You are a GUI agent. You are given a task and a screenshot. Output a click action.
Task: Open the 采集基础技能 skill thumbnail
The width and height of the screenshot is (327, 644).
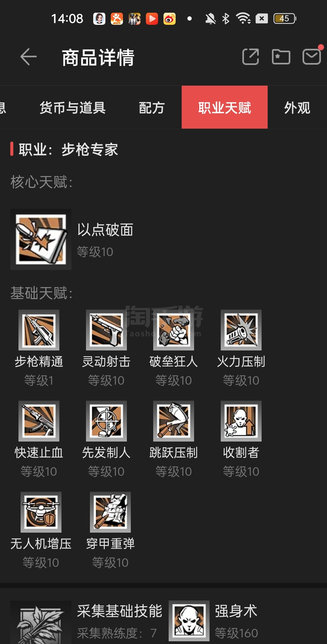click(41, 622)
